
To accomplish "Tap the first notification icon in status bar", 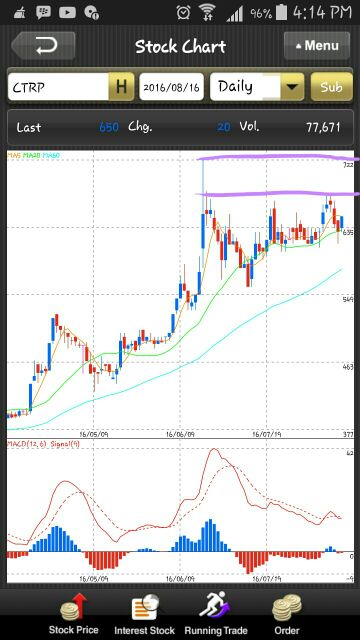I will pos(19,13).
